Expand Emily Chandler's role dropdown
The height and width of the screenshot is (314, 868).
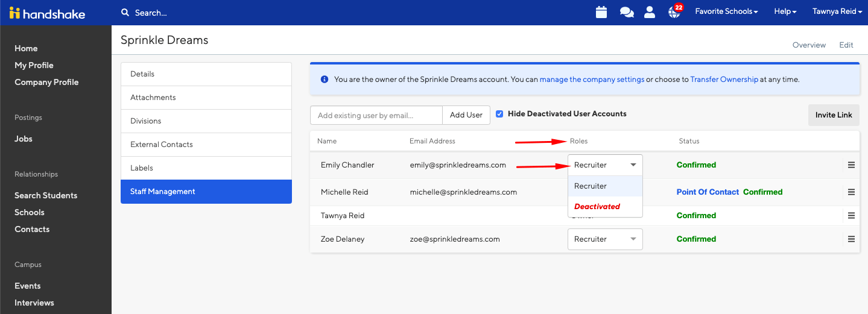coord(605,165)
